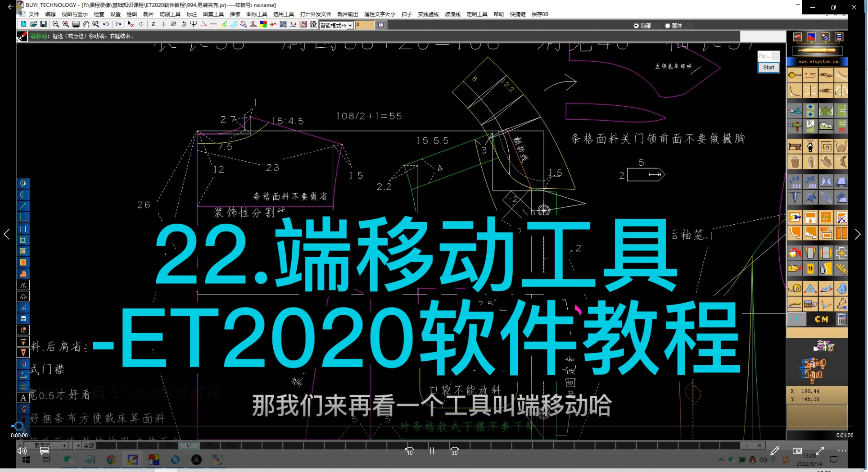Click the Open folder icon in toolbar

pos(34,24)
